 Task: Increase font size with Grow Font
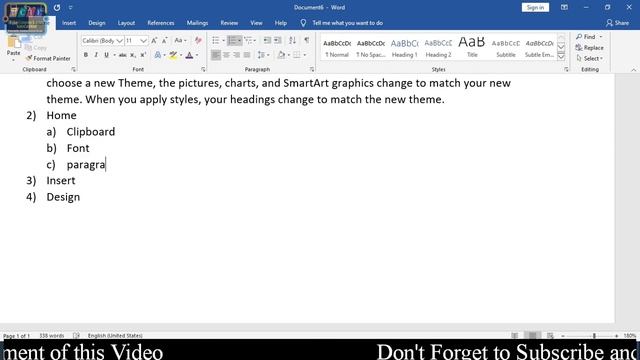[154, 40]
